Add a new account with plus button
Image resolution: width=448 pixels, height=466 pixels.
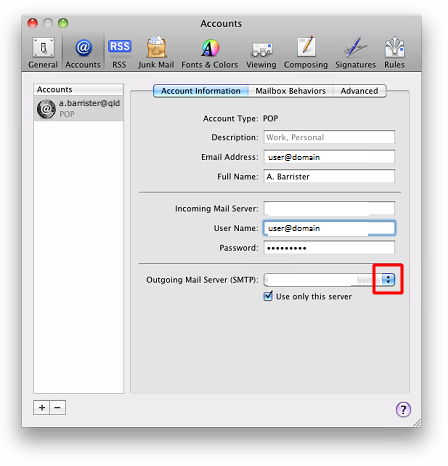[42, 408]
